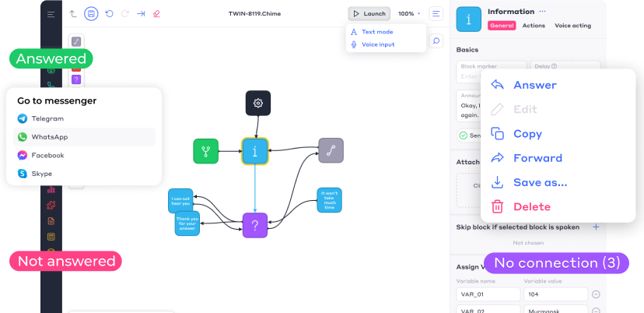Switch to the Voice acting tab
This screenshot has height=313, width=644.
[x=572, y=26]
